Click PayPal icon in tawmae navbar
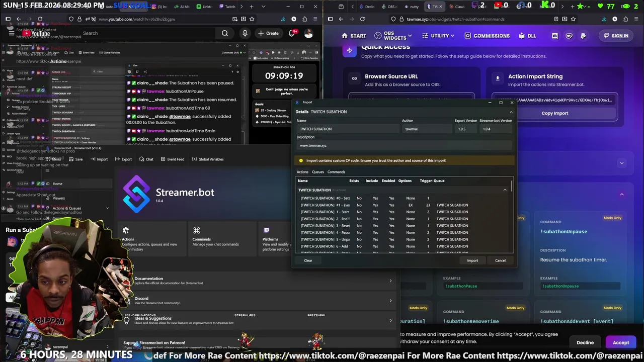 pos(583,36)
